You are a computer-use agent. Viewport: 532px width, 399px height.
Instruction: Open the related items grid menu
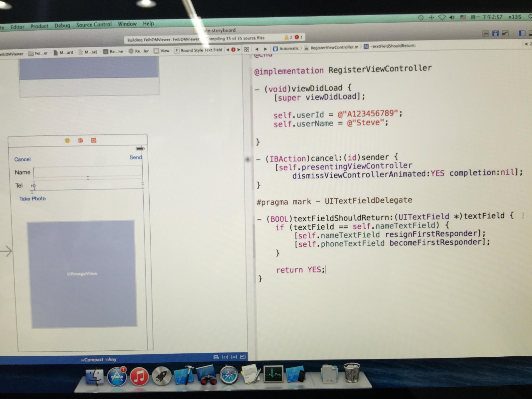[x=247, y=49]
